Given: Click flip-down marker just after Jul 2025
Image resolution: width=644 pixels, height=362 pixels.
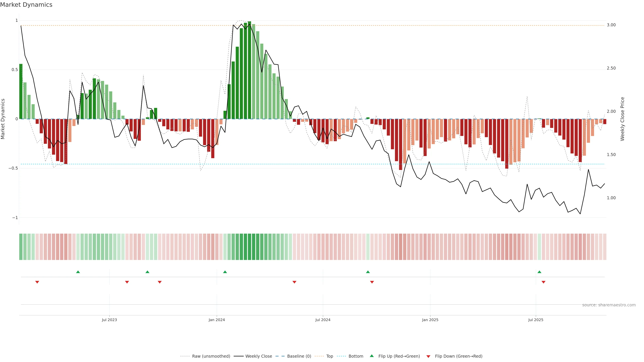Looking at the screenshot, I should pyautogui.click(x=544, y=282).
